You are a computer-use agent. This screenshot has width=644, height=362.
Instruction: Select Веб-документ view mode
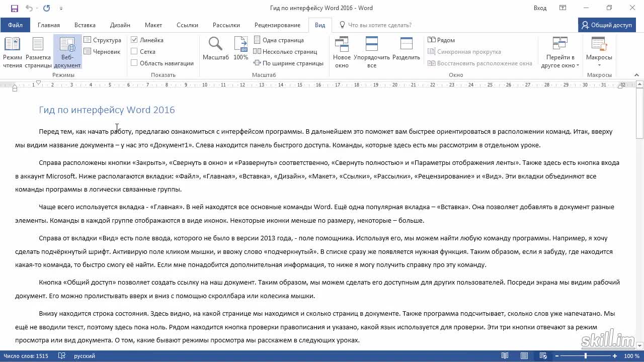[67, 52]
